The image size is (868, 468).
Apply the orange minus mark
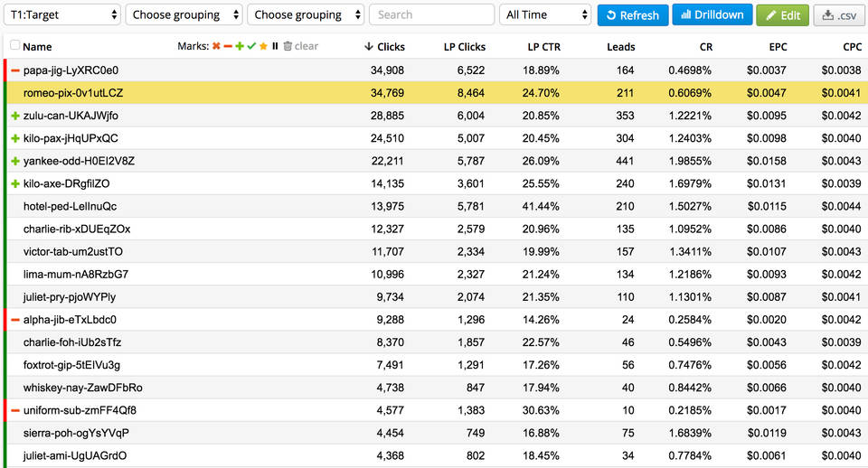pos(228,46)
